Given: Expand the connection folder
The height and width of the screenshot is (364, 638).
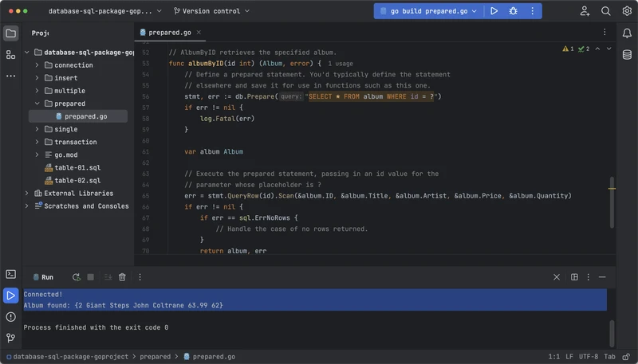Looking at the screenshot, I should [x=37, y=65].
